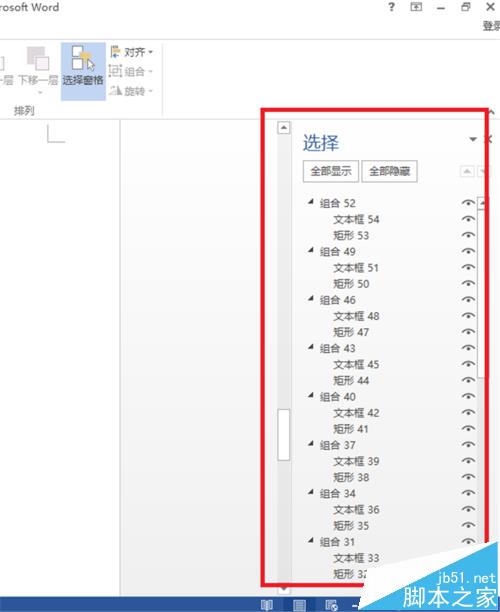Image resolution: width=500 pixels, height=612 pixels.
Task: Collapse the 组合 49 tree group
Action: 311,250
